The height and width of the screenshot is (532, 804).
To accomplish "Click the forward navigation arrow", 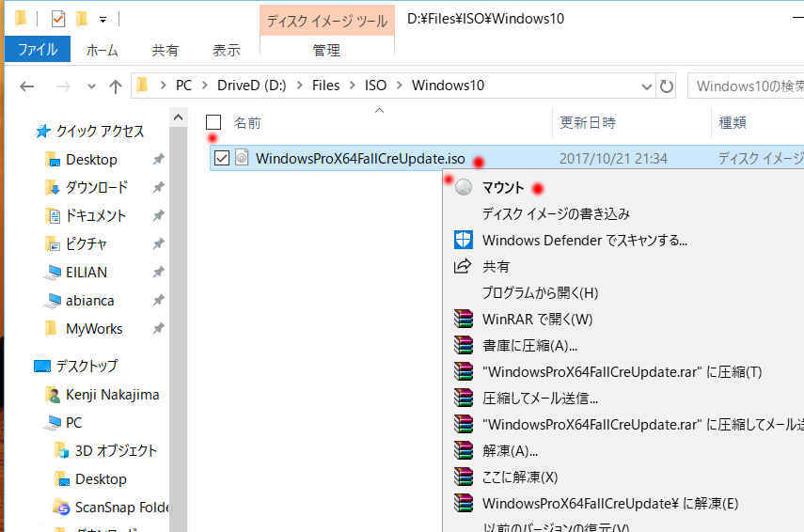I will [x=63, y=86].
